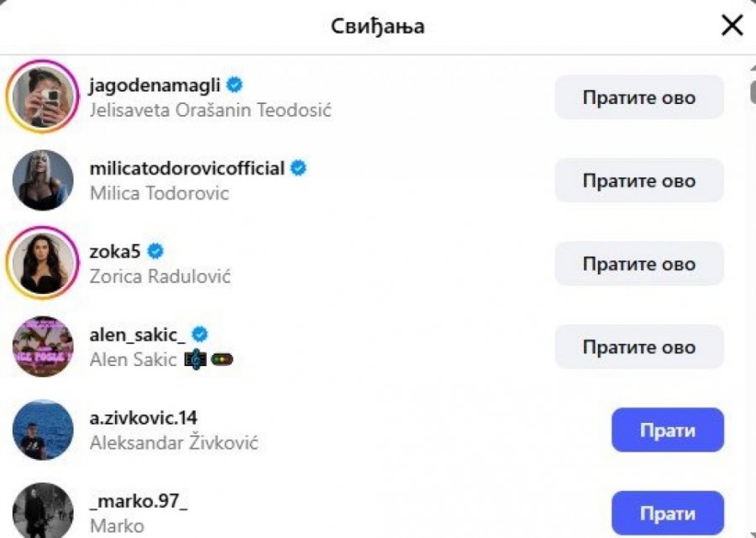Click the verified badge next to zoka5
Image resolution: width=756 pixels, height=538 pixels.
coord(155,251)
